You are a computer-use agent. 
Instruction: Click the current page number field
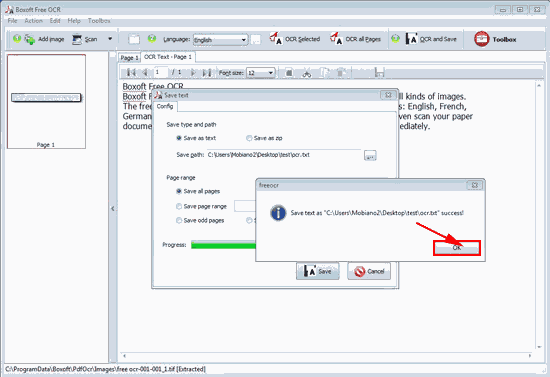(160, 72)
